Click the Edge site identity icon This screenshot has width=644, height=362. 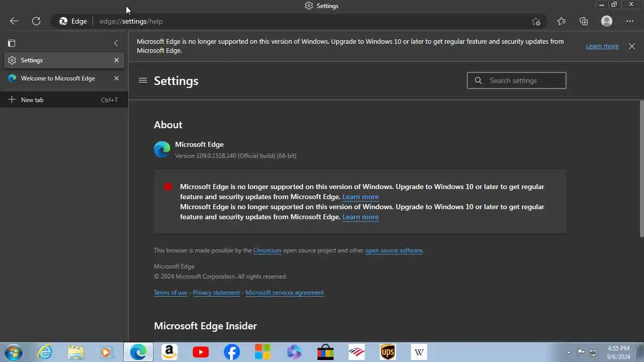click(73, 21)
